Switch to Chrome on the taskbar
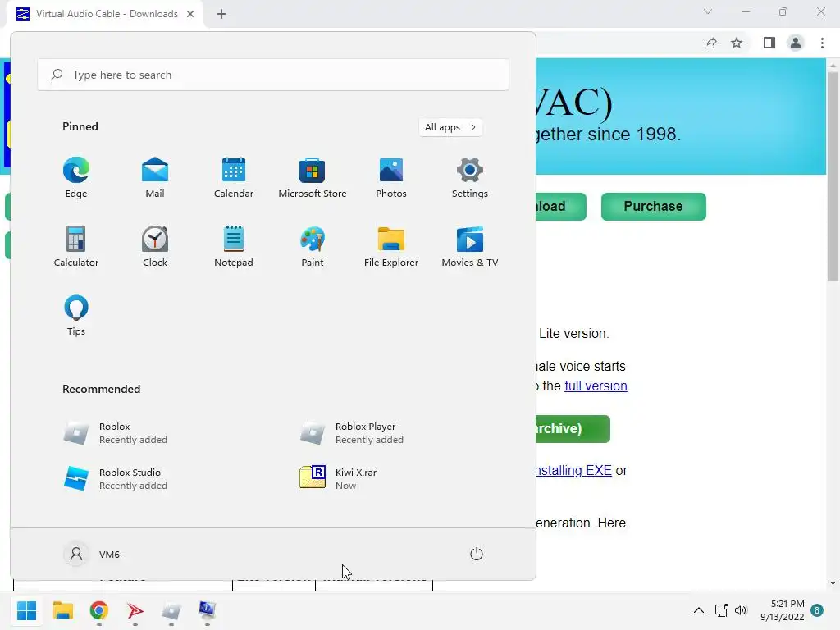 tap(98, 610)
